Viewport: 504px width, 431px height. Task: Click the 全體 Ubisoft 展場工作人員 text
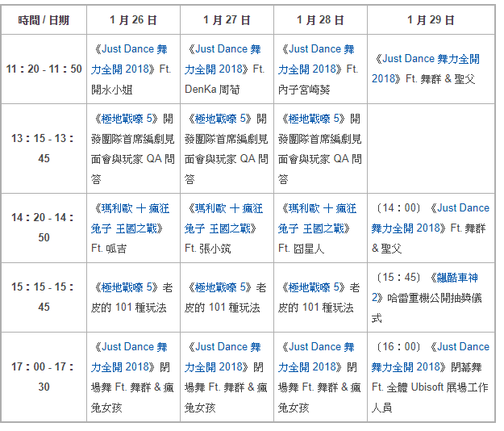pyautogui.click(x=430, y=397)
